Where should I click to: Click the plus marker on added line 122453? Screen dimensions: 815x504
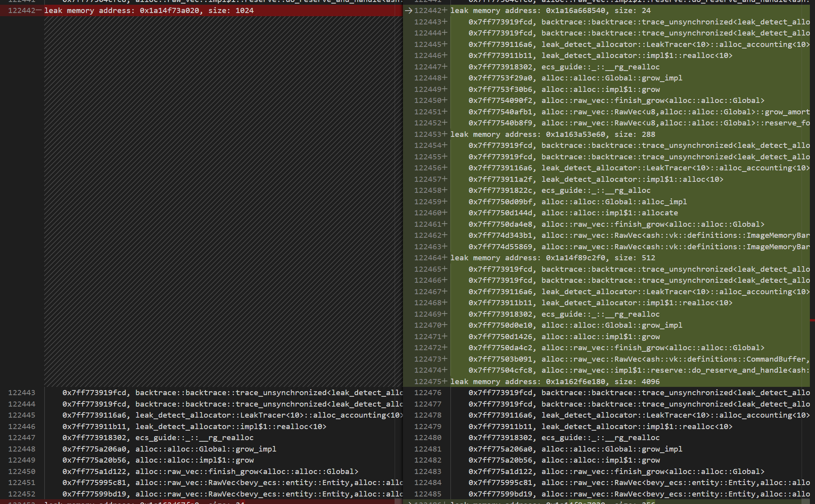click(x=445, y=134)
